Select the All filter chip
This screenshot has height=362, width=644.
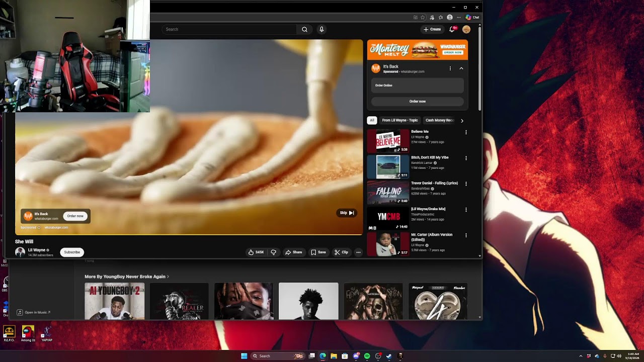[x=372, y=120]
